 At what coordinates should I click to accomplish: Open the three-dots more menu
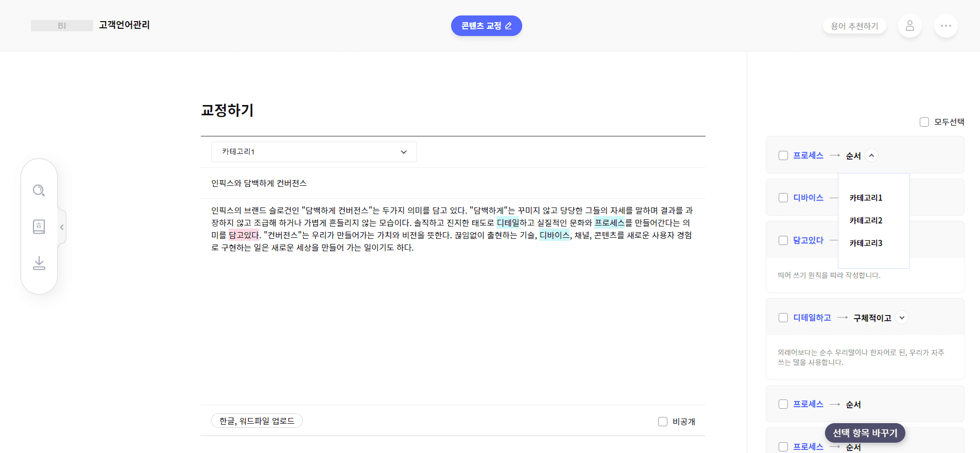946,26
